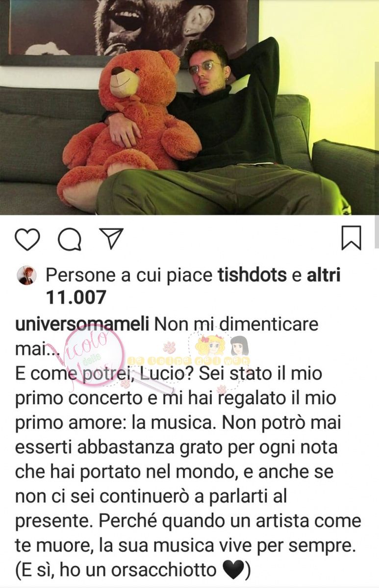Click the dark-haired cartoon girl watermark figure
The width and height of the screenshot is (379, 588).
click(239, 345)
